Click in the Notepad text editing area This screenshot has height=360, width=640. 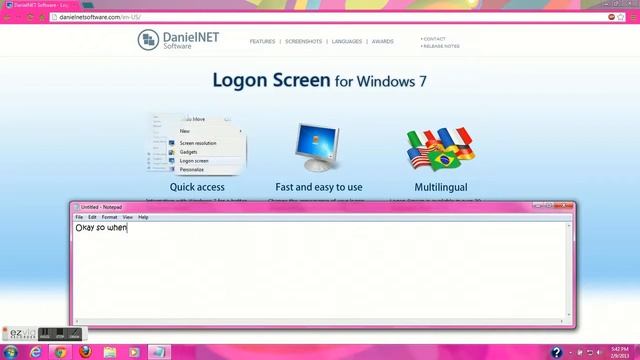point(320,270)
